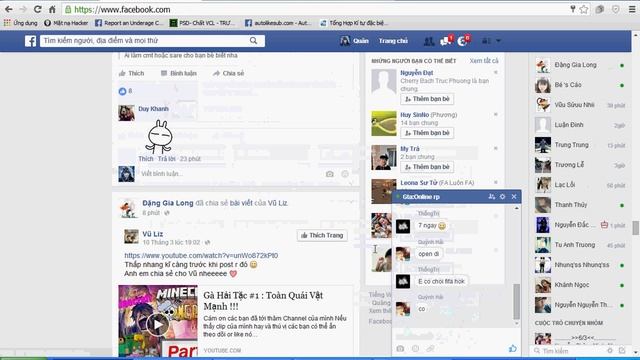Add people to chat with add-friend icon
The height and width of the screenshot is (360, 640).
491,197
